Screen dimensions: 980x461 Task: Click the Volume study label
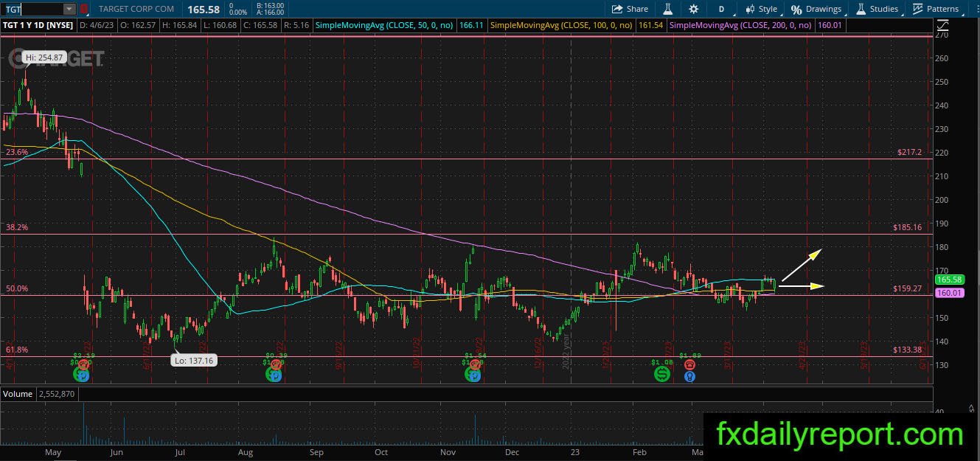[18, 394]
